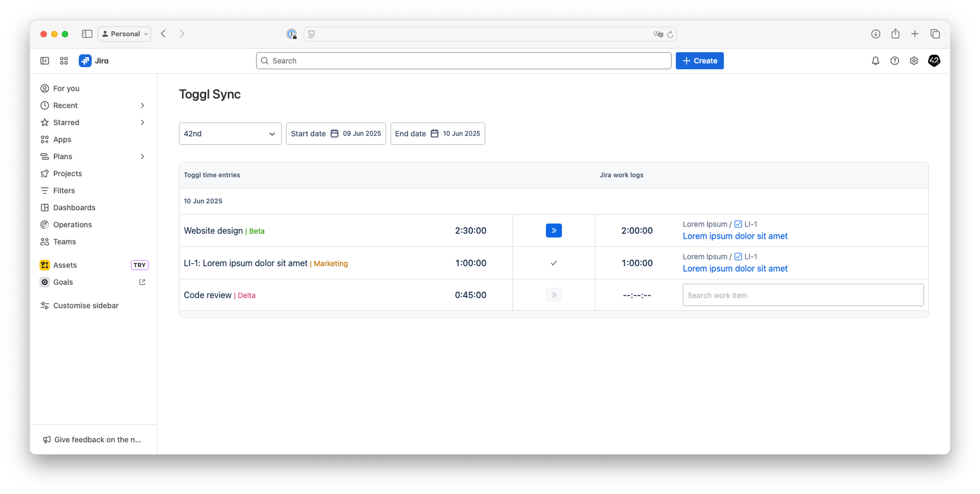Click the Toggl time entries header
Viewport: 980px width, 494px height.
coord(212,175)
